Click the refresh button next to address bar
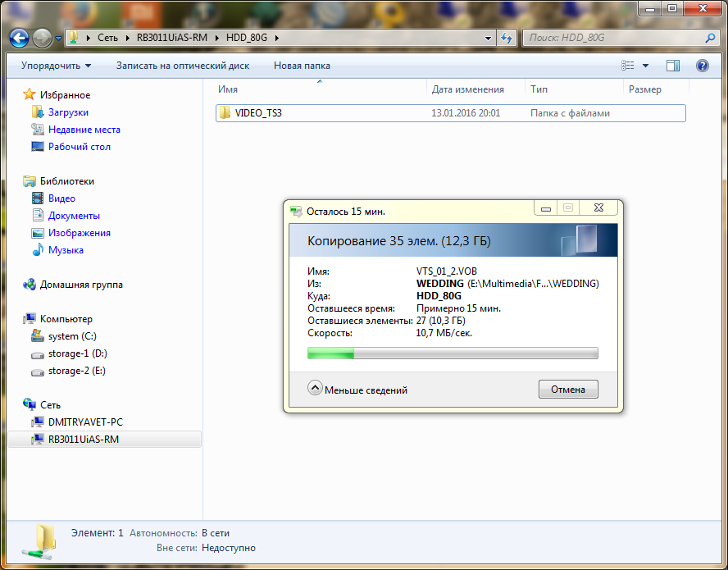The height and width of the screenshot is (570, 728). (x=507, y=38)
